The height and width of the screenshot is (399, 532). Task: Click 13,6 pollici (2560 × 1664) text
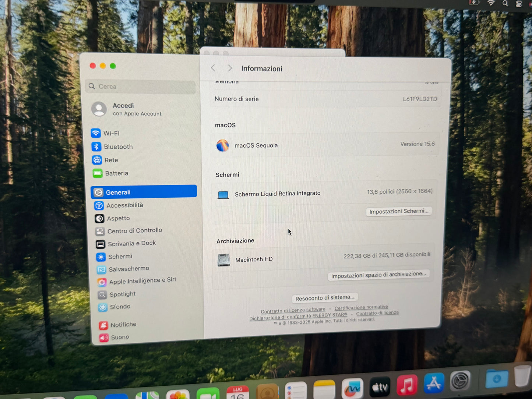click(399, 191)
